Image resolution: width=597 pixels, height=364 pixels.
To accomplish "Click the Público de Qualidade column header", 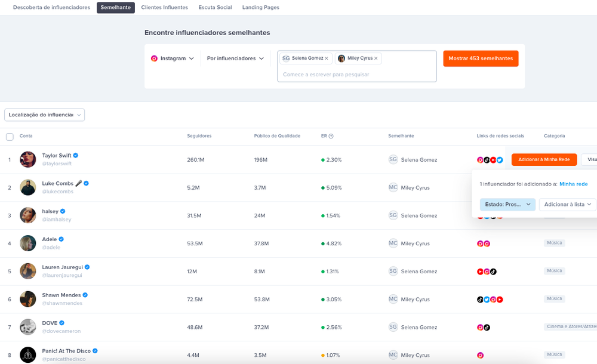I will coord(277,136).
